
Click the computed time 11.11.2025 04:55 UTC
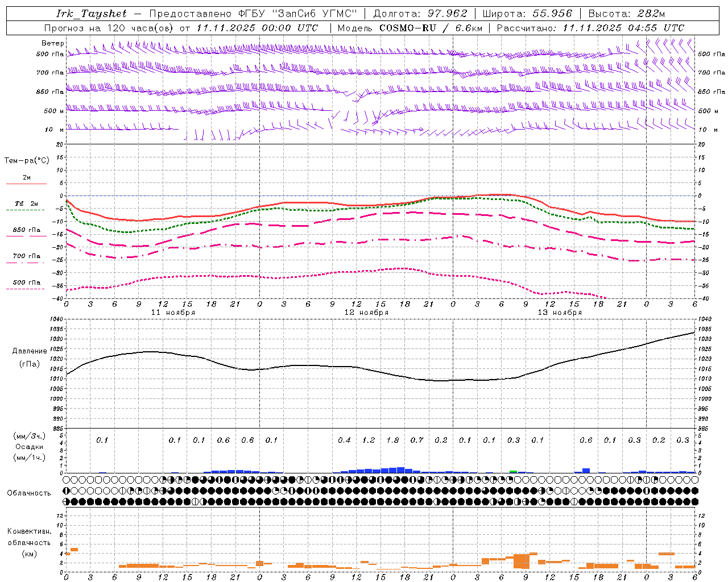point(623,28)
